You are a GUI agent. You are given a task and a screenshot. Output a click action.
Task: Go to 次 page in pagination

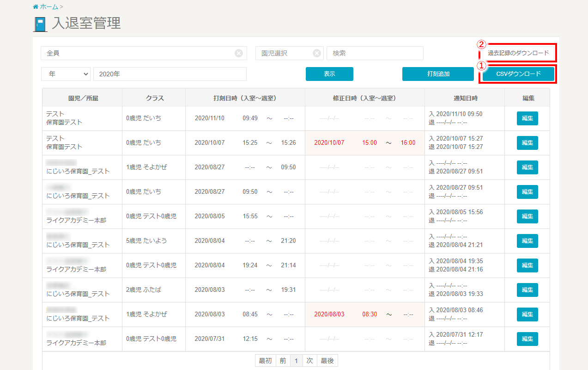coord(310,361)
